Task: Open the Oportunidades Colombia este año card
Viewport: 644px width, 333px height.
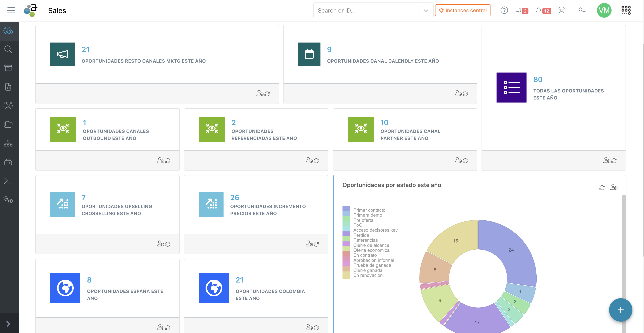Action: (256, 288)
